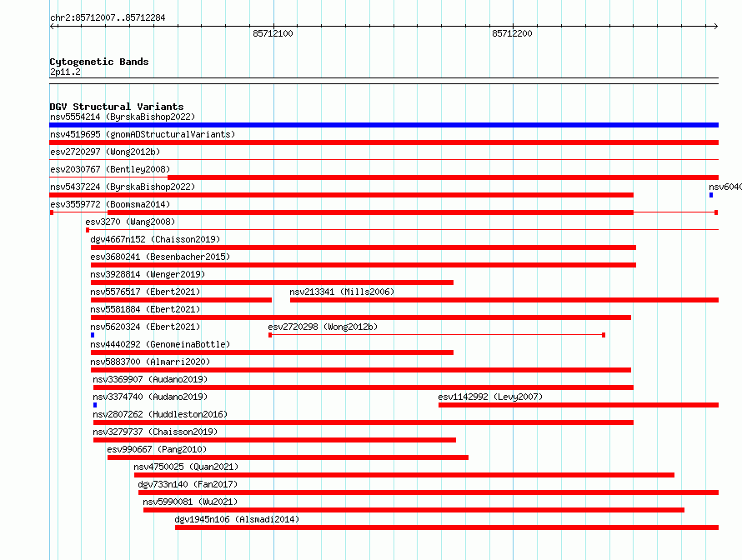742x560 pixels.
Task: Select esv3680241 (Besenbacher2015) label
Action: click(x=160, y=257)
